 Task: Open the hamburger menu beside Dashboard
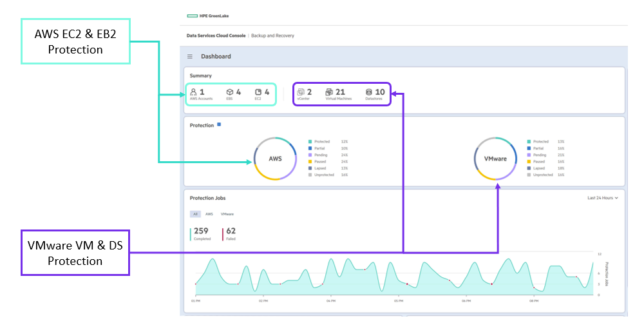tap(190, 57)
